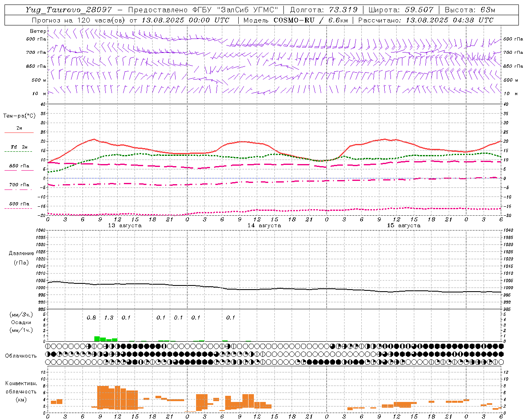525x420 pixels.
Task: Click the (мм/3ч.) precipitation unit label
Action: click(21, 315)
